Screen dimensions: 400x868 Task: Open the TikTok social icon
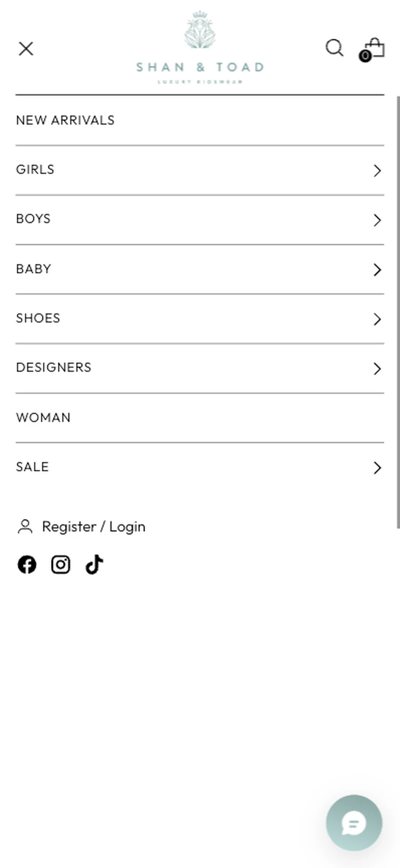point(94,565)
